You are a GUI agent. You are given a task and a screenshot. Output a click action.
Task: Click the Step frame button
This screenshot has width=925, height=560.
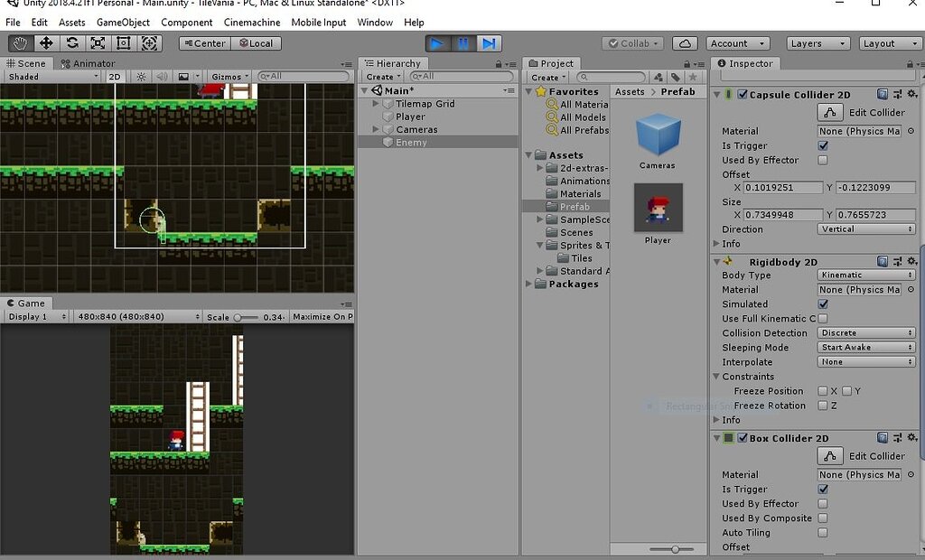(x=489, y=42)
